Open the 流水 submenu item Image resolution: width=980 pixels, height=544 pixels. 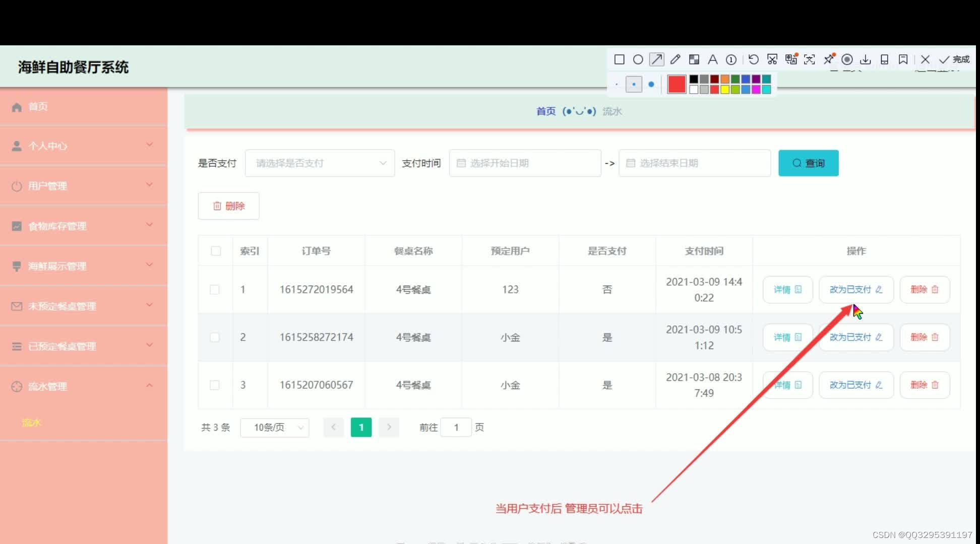tap(32, 422)
